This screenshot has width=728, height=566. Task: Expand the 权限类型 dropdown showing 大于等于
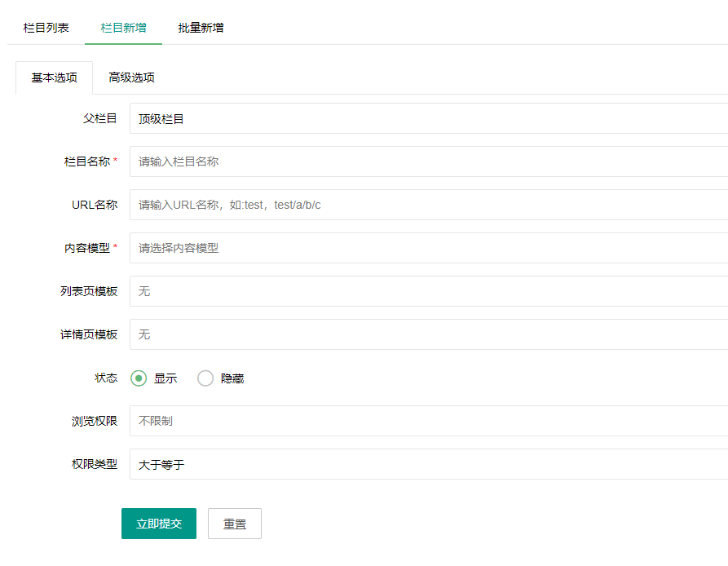point(429,464)
